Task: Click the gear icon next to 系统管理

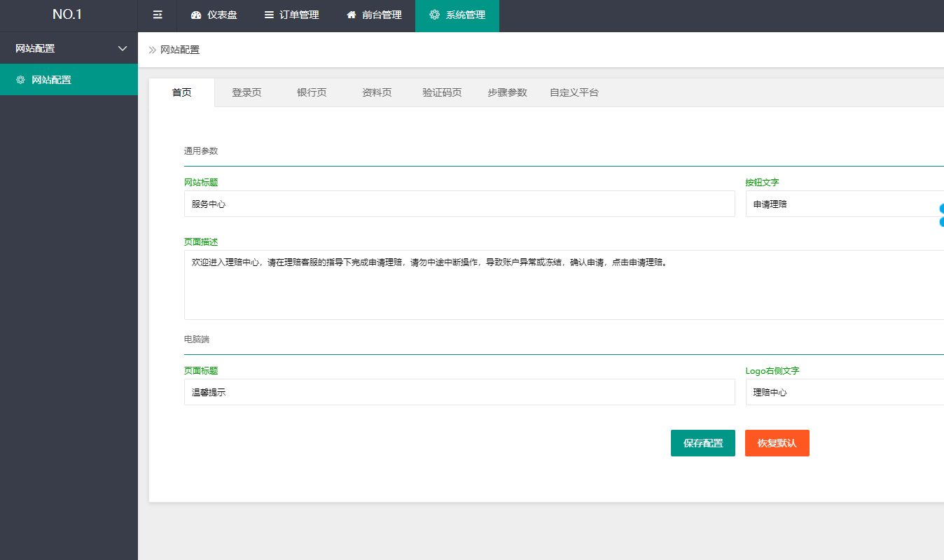Action: 435,15
